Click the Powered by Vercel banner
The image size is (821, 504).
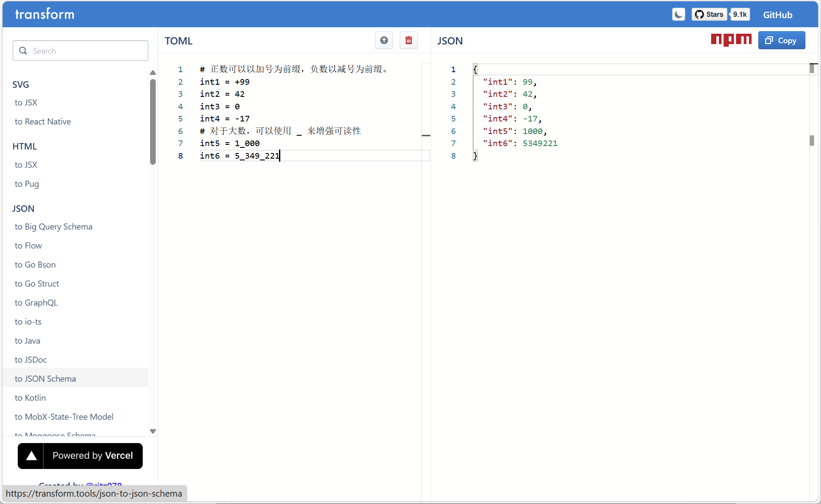coord(80,456)
